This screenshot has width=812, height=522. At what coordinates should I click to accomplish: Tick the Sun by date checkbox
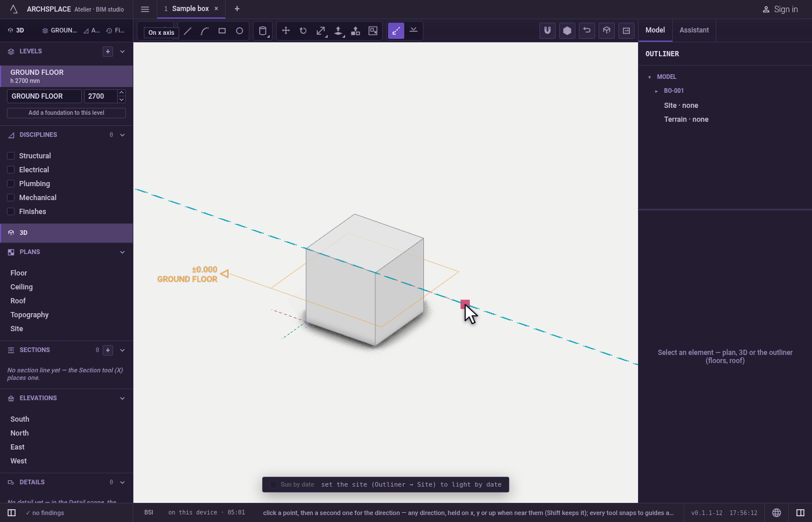click(273, 484)
